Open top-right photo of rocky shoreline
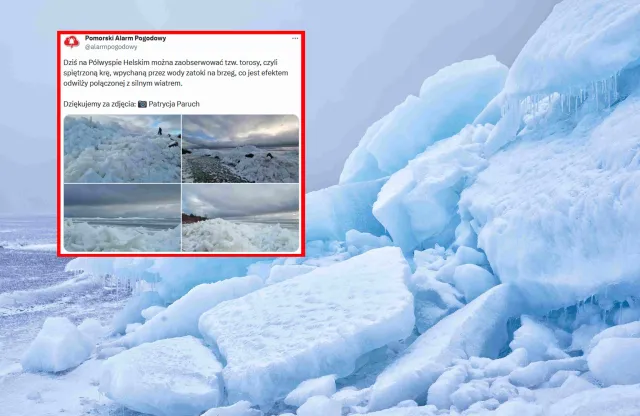This screenshot has width=640, height=416. point(240,149)
